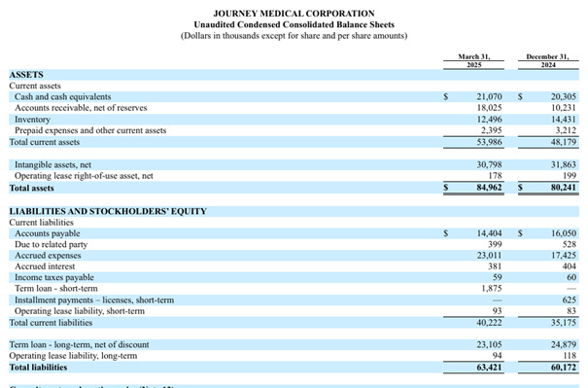Select right-of-use asset value 199
Viewport: 588px width, 388px height.
(x=570, y=176)
